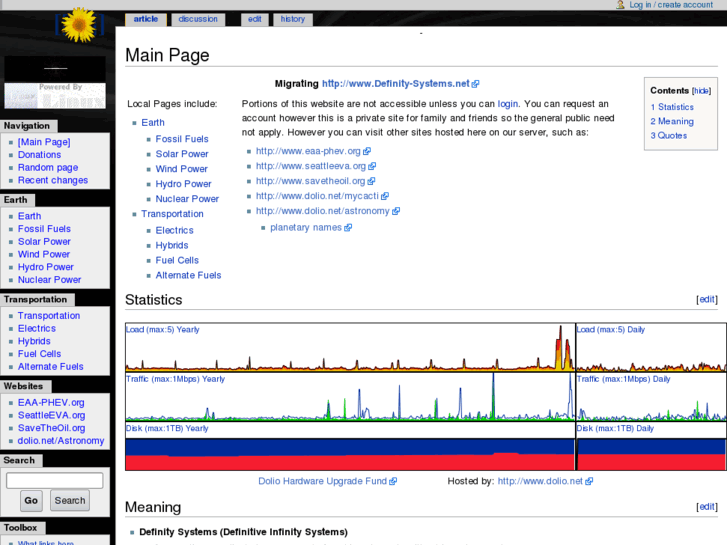The height and width of the screenshot is (545, 727).
Task: Open the Traffic Daily graph
Action: 651,397
